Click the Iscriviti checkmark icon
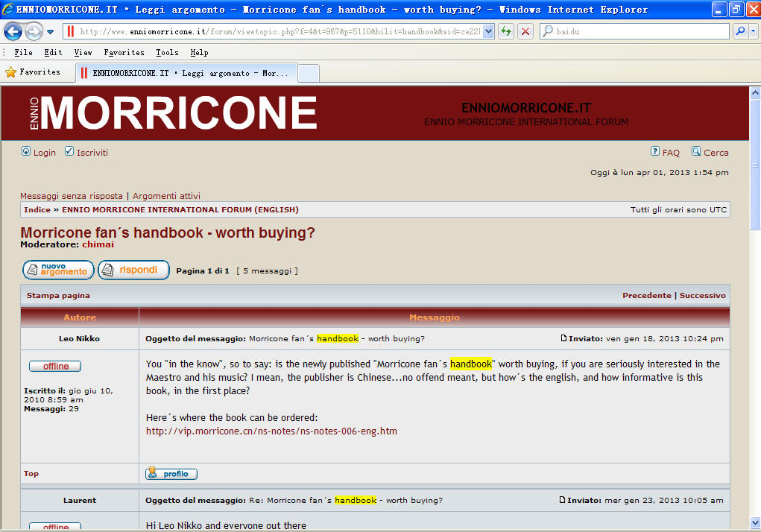761x532 pixels. click(69, 151)
